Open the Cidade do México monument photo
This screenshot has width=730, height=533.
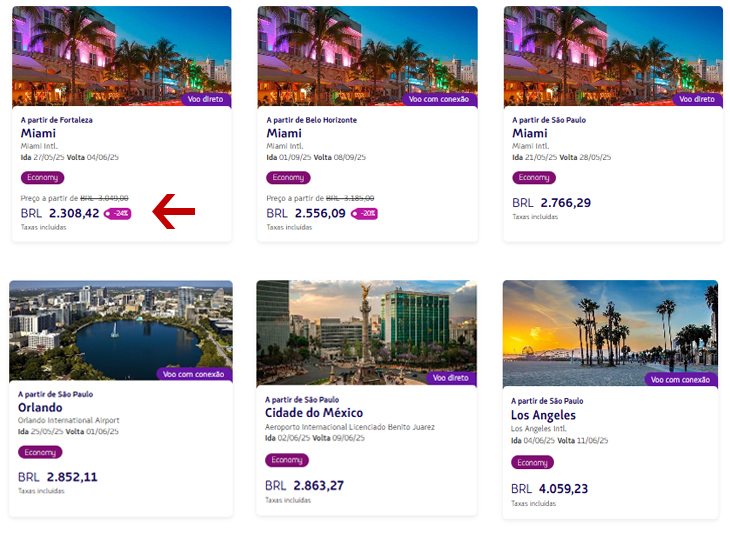tap(366, 332)
